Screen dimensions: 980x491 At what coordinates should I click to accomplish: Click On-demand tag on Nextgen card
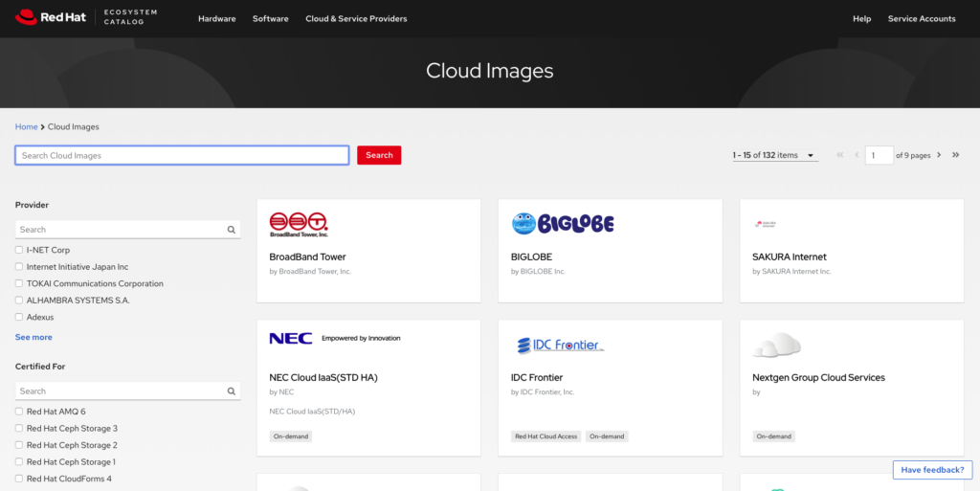[x=773, y=436]
